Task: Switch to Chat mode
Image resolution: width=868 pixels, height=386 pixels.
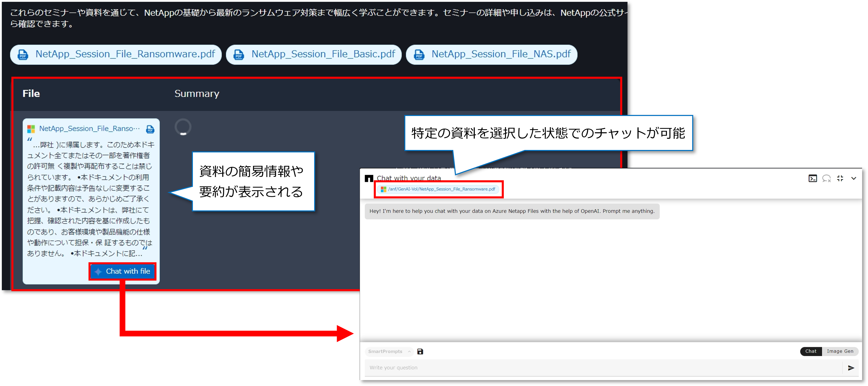Action: click(x=811, y=351)
